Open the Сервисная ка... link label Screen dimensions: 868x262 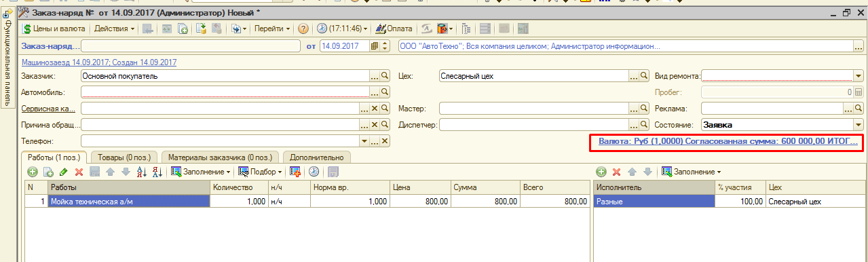[48, 109]
